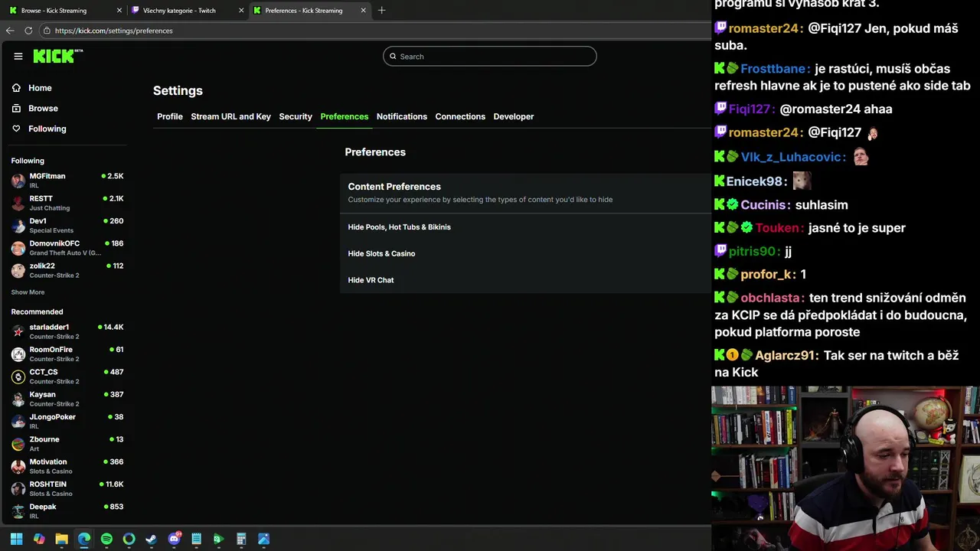This screenshot has height=551, width=980.
Task: Open Steam from the taskbar
Action: 152,539
